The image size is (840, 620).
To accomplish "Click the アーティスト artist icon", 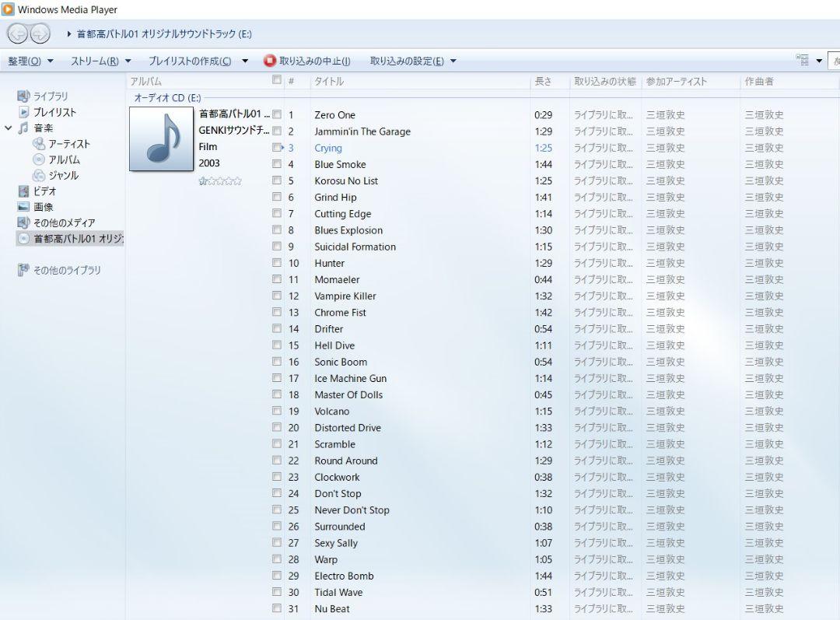I will point(39,144).
